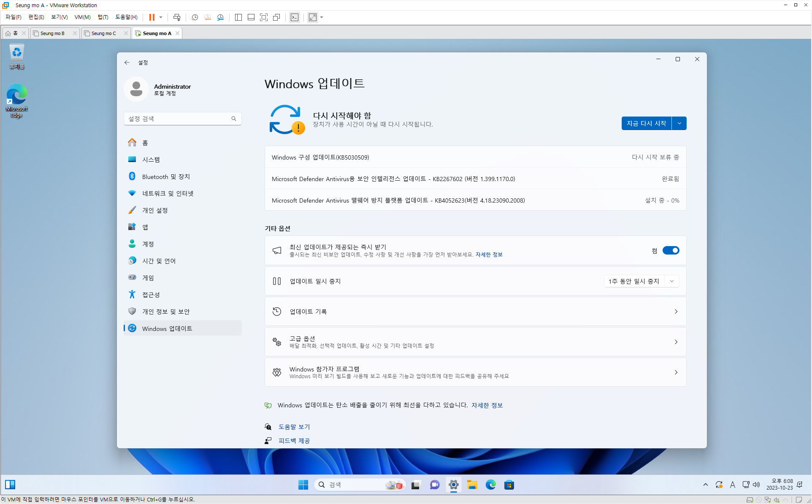Open the 도움말 보기 link
Viewport: 812px width, 504px height.
coord(294,427)
